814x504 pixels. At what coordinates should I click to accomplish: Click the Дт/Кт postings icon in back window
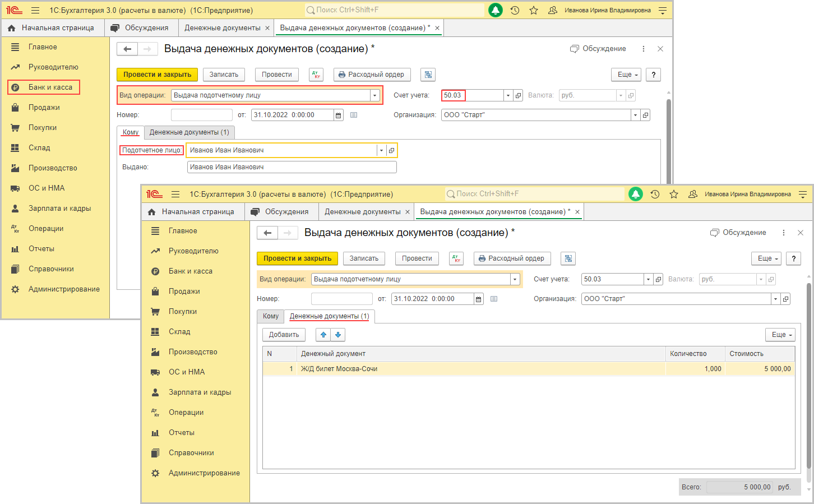pos(316,75)
